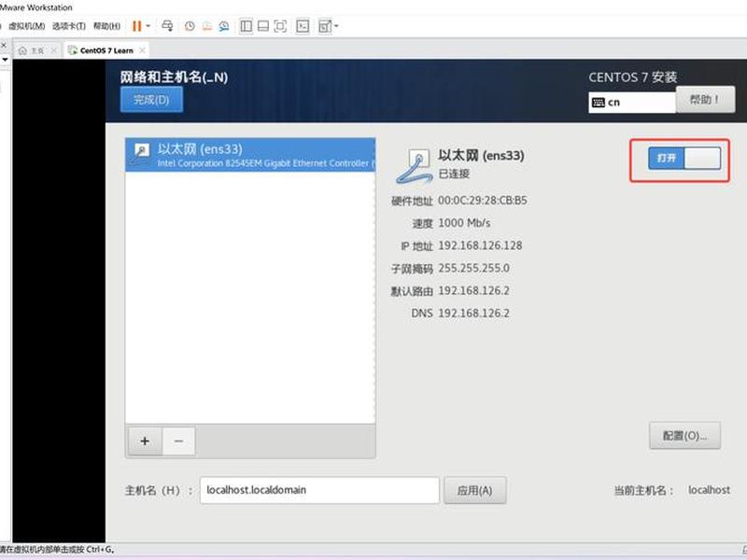
Task: Click the 已连接 connected status text
Action: pos(454,174)
